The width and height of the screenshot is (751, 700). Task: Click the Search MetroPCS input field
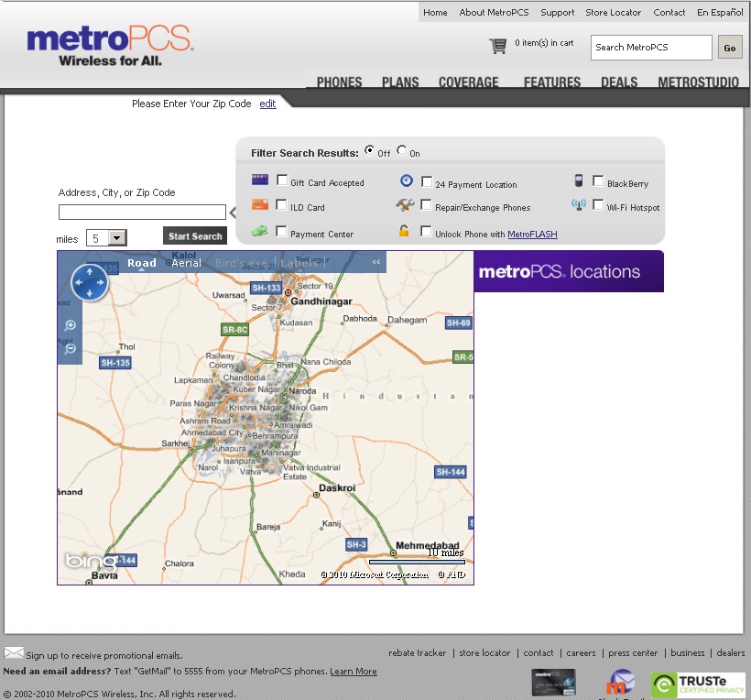651,48
